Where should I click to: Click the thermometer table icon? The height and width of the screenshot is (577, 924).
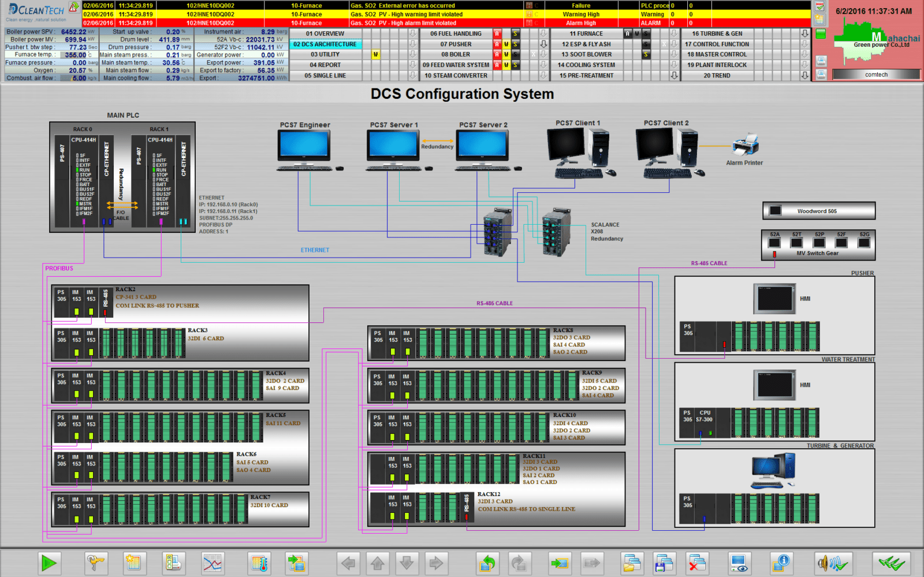tap(259, 563)
